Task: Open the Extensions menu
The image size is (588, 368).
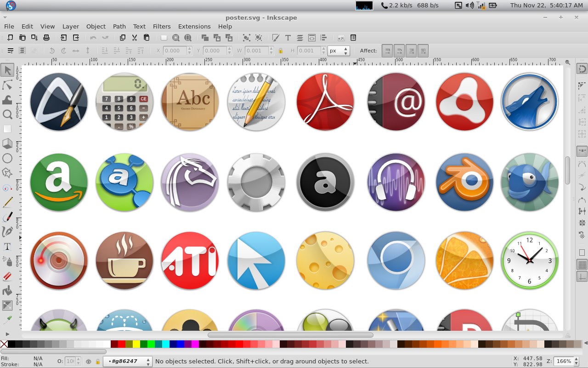Action: coord(194,26)
